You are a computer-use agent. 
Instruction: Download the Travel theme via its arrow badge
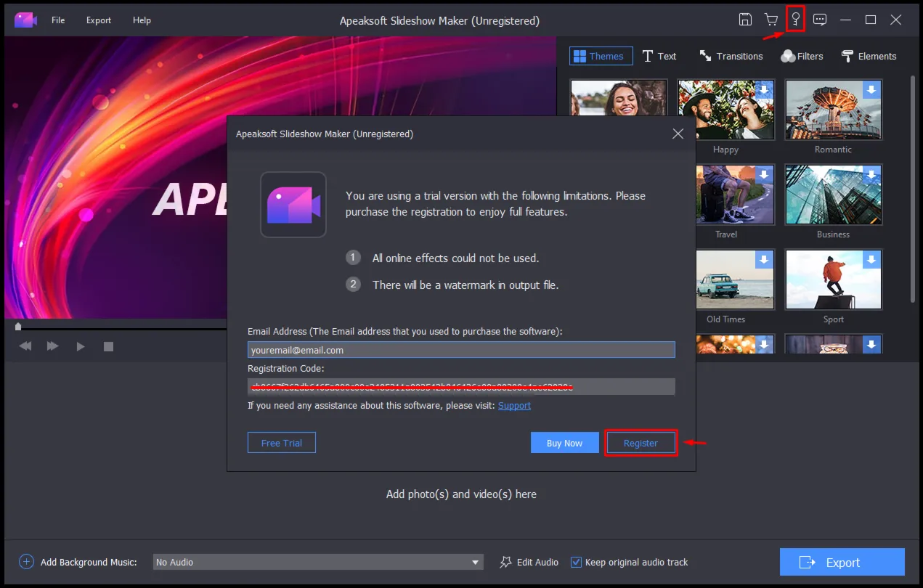point(765,175)
